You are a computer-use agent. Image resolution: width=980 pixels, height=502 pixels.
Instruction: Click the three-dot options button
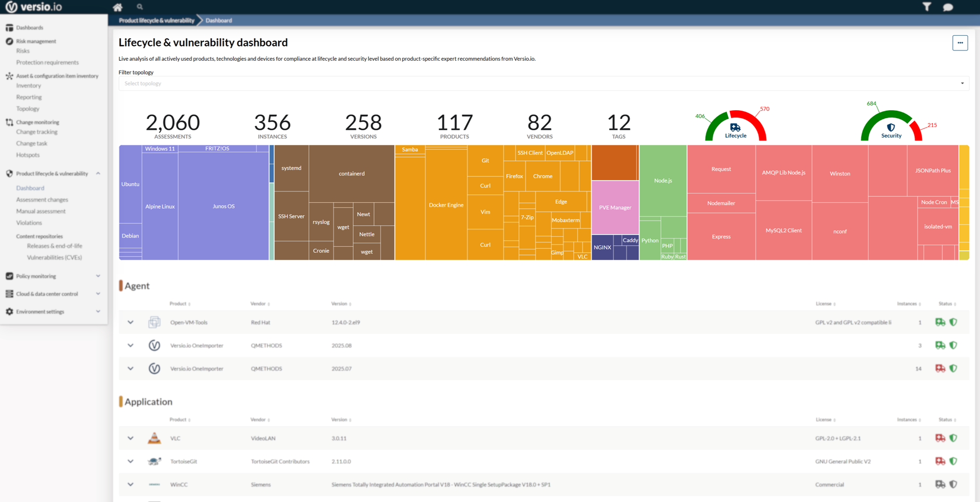tap(960, 43)
